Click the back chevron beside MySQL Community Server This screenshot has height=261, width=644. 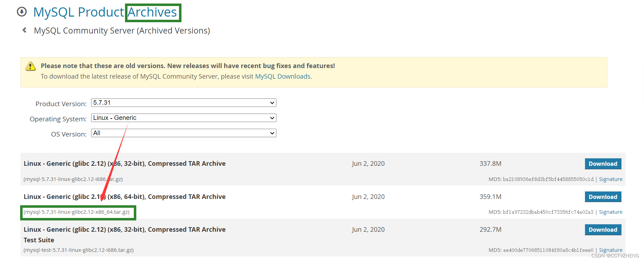coord(24,30)
